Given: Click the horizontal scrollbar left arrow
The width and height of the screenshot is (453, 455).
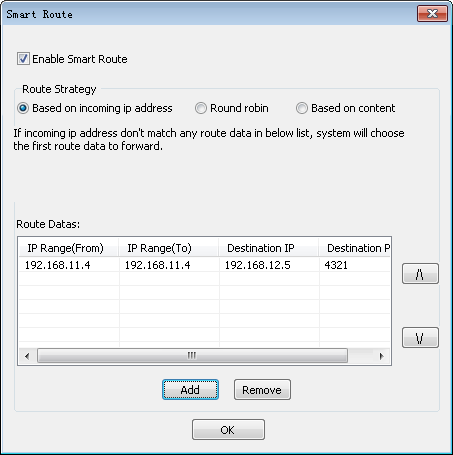Looking at the screenshot, I should 27,356.
